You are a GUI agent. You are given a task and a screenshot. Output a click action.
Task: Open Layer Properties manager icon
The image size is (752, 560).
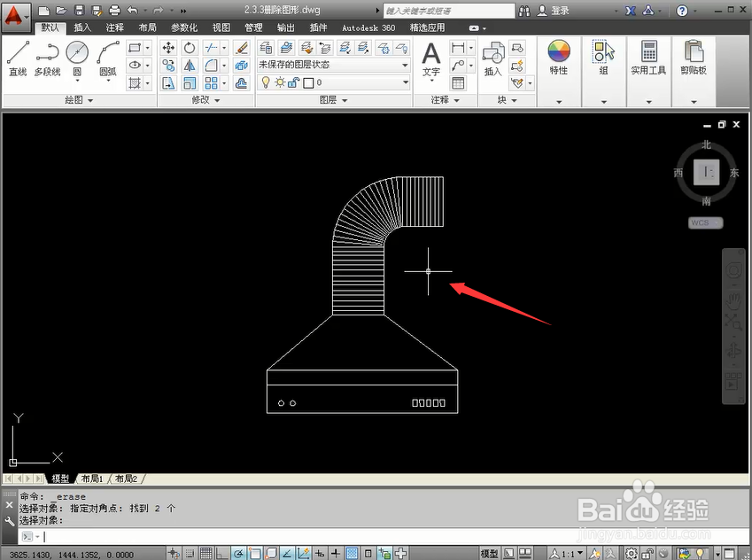coord(266,48)
